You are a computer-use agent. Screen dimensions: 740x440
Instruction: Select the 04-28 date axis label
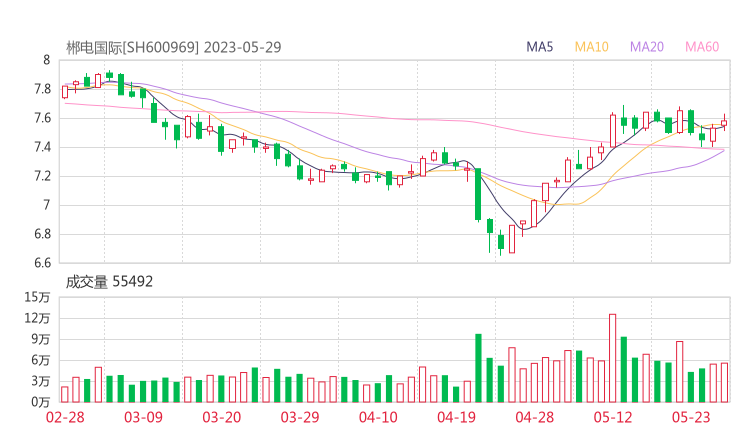coord(535,417)
